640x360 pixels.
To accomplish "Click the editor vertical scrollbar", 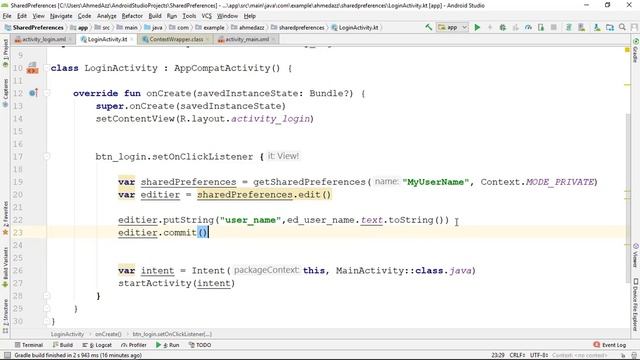I will click(x=627, y=198).
